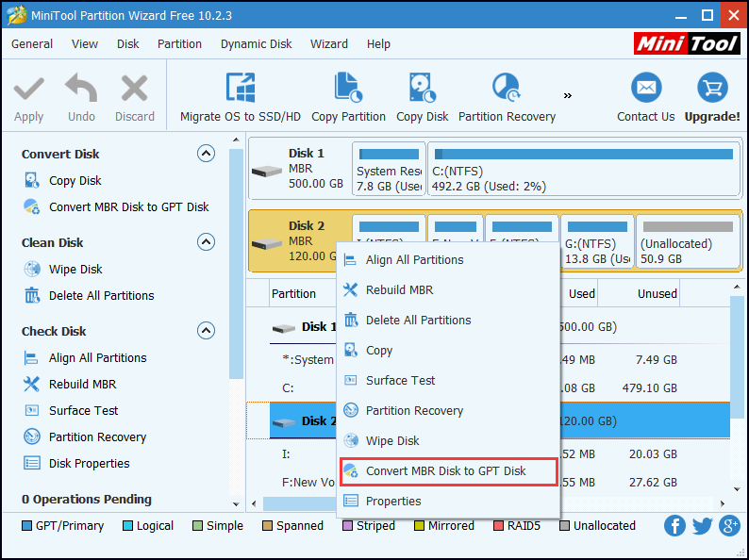The image size is (749, 560).
Task: Click the partition list horizontal scrollbar
Action: 301,503
